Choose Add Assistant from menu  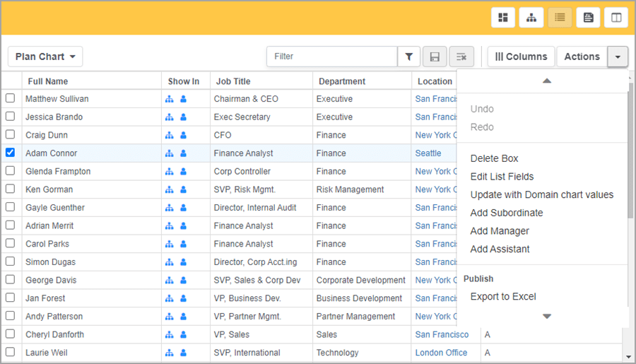tap(500, 249)
